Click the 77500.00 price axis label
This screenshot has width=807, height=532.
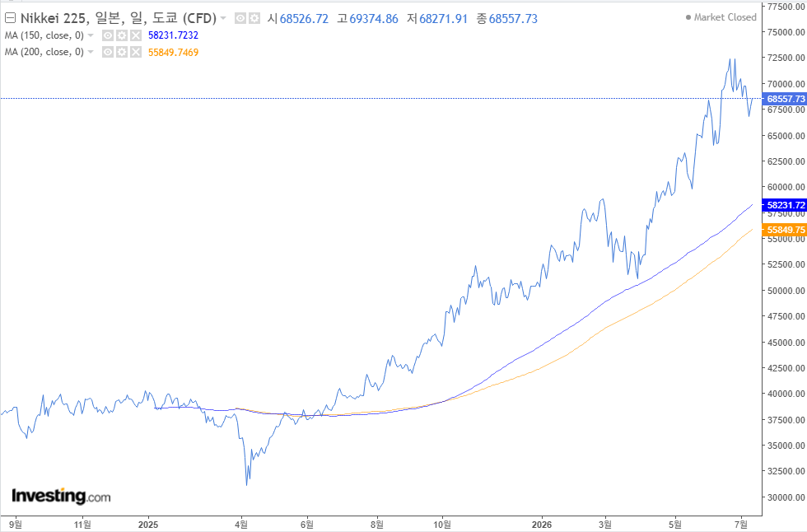[786, 7]
